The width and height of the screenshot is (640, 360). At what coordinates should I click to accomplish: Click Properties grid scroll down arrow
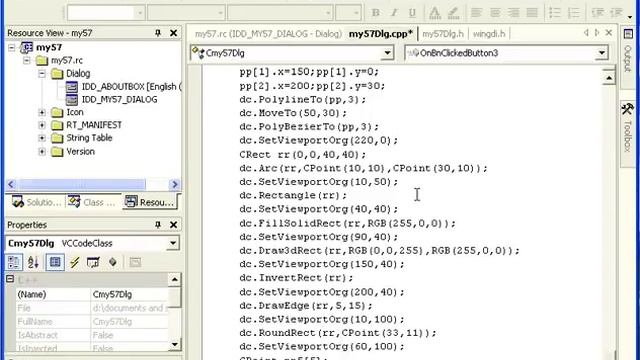(174, 344)
